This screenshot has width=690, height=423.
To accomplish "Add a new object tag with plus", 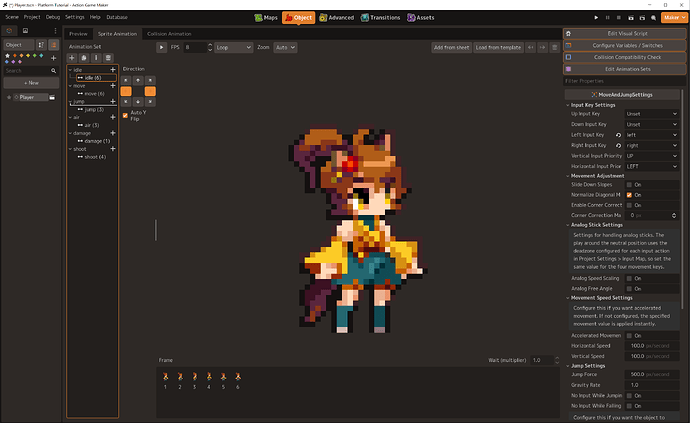I will coord(53,58).
